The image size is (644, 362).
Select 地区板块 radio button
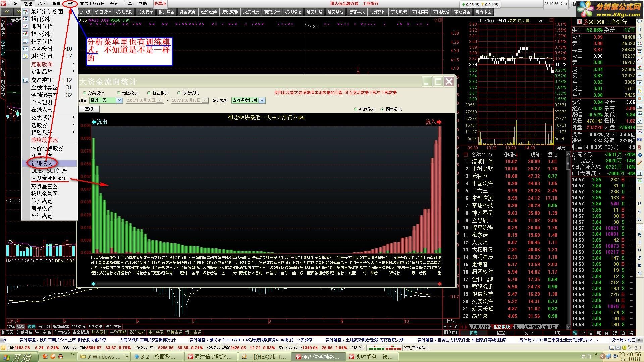[118, 93]
